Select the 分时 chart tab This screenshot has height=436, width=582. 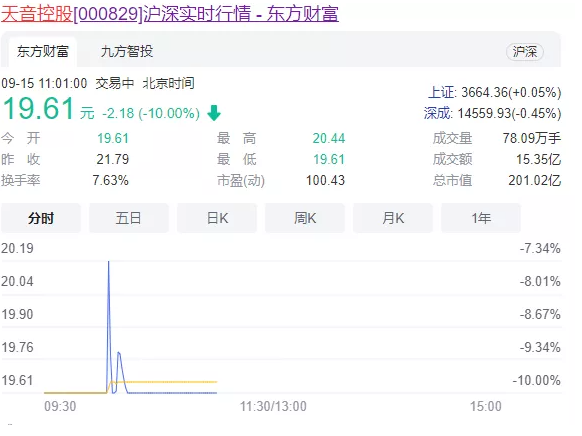(x=41, y=218)
